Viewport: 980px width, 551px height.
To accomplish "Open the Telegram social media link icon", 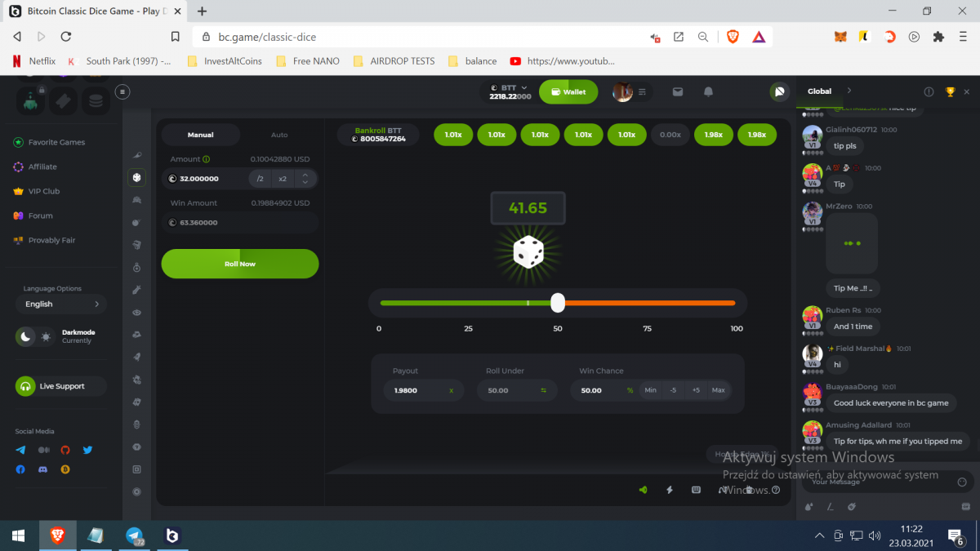I will [x=20, y=450].
